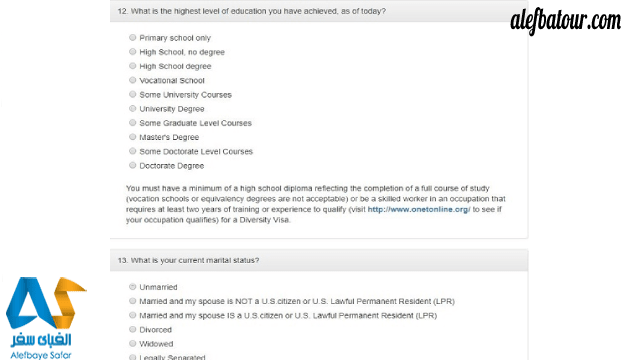Choose Legally Separated option
Viewport: 640px width, 360px height.
133,357
